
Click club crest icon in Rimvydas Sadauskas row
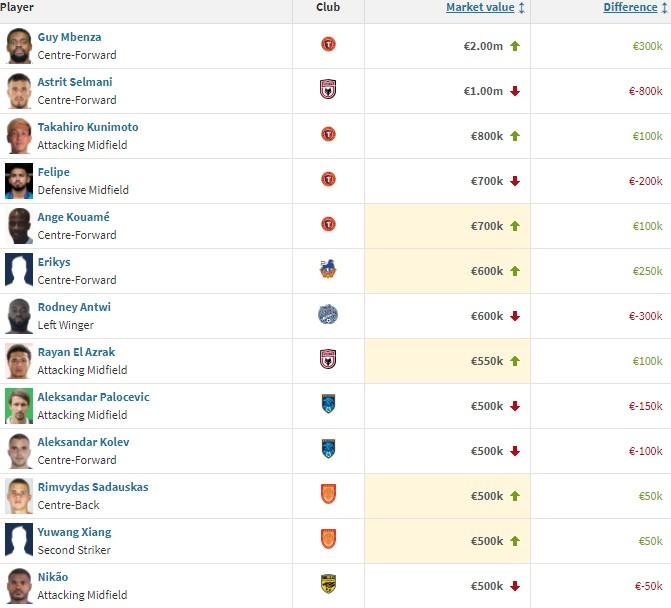(328, 494)
